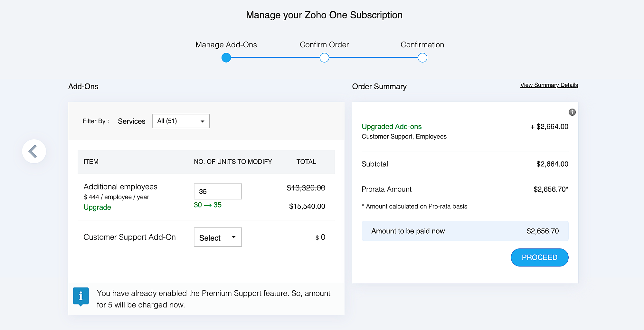Click the Confirm Order step label

324,45
